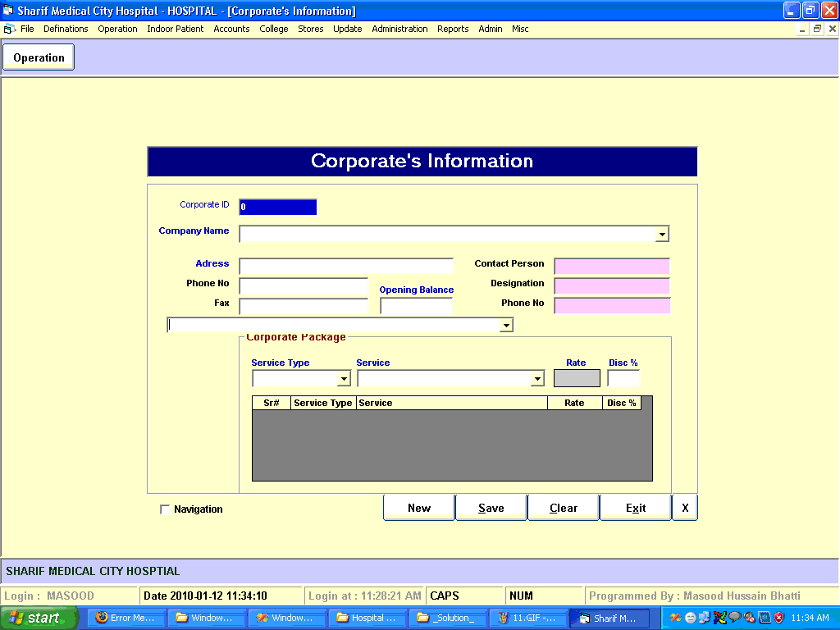Open the College menu
840x630 pixels.
coord(274,29)
